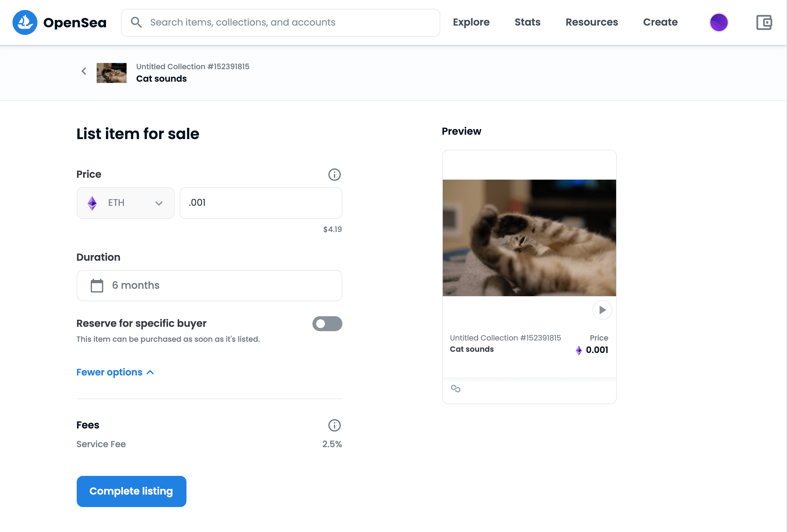Click the Stats menu item
This screenshot has width=787, height=532.
528,22
